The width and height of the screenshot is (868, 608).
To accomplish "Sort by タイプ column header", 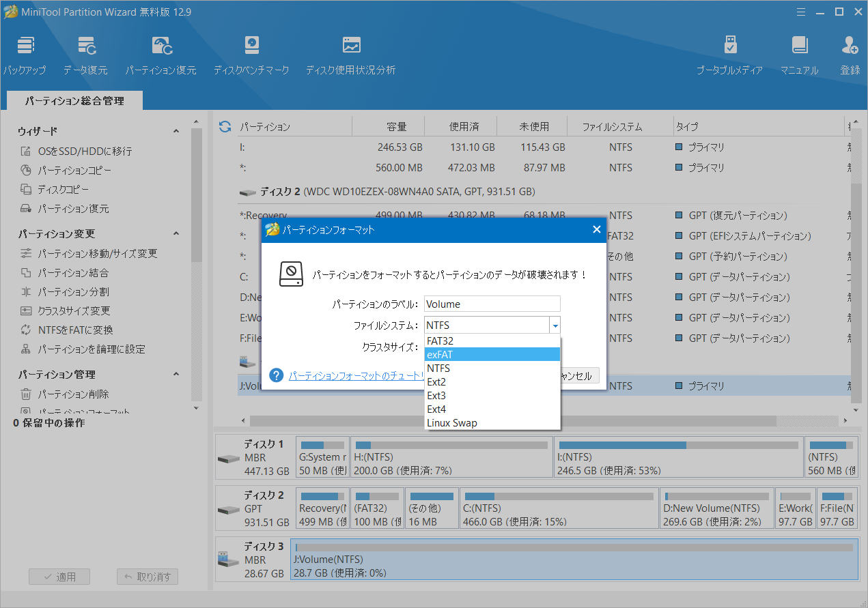I will coord(758,126).
